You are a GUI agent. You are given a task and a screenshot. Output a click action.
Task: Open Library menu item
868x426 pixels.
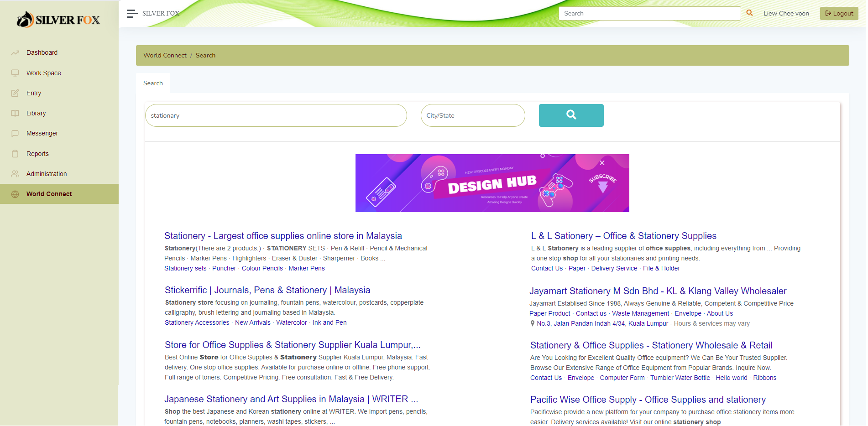(59, 113)
